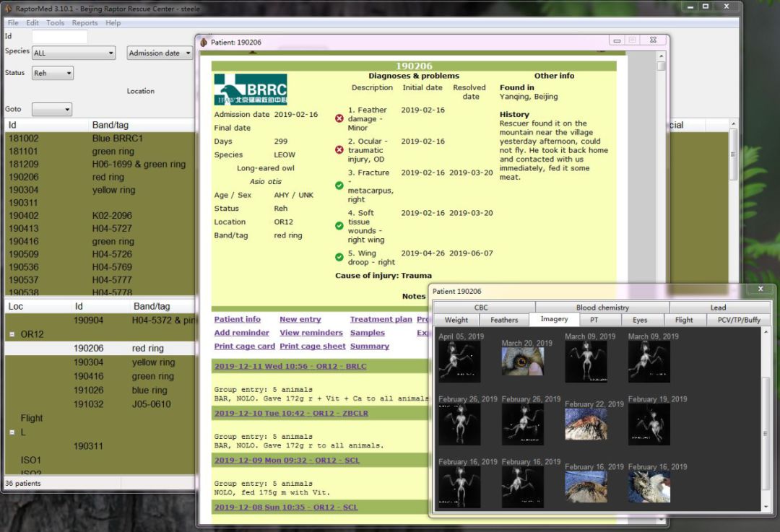Open the March 20, 2019 eye photo
This screenshot has height=532, width=780.
[x=522, y=360]
